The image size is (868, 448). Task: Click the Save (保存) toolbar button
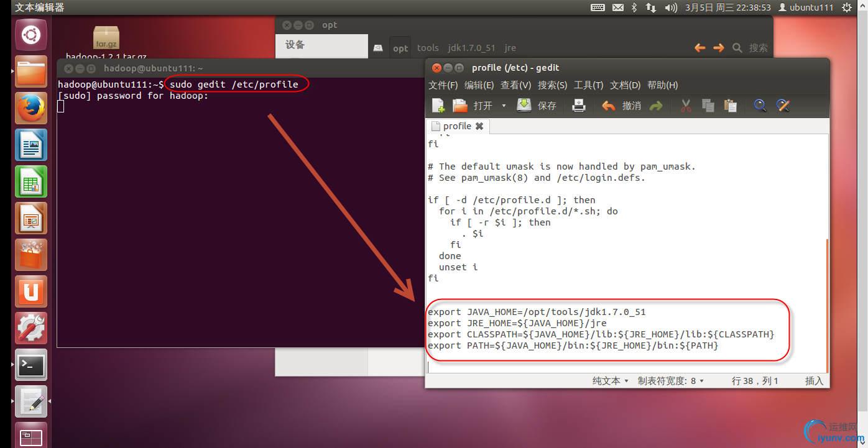click(x=537, y=106)
